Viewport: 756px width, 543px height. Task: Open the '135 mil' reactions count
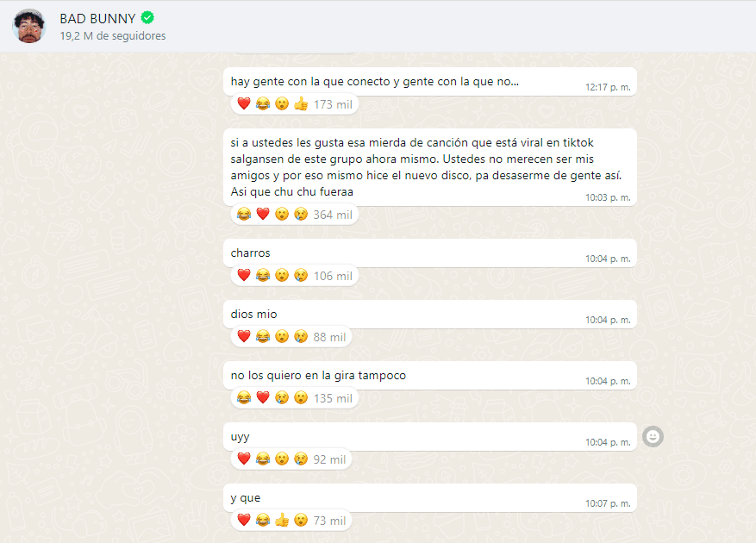(333, 398)
